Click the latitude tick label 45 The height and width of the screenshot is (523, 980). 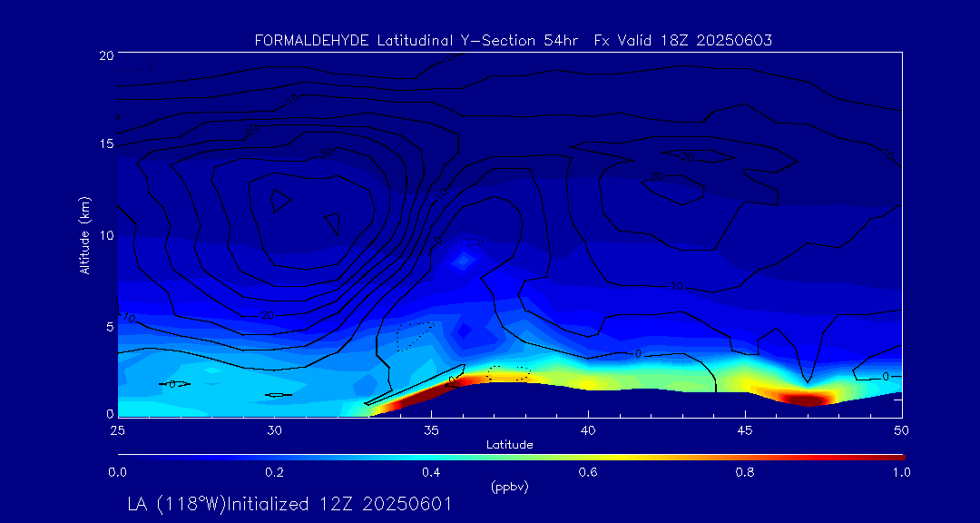tap(745, 430)
